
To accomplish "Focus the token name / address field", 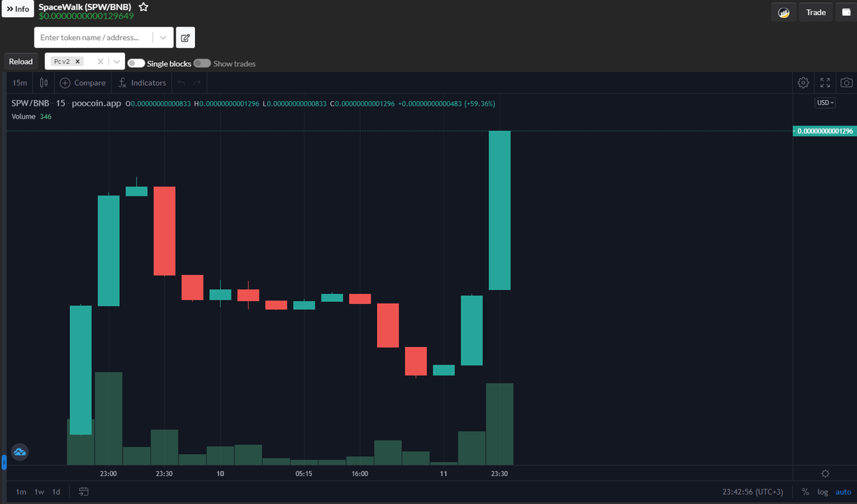I will point(93,37).
